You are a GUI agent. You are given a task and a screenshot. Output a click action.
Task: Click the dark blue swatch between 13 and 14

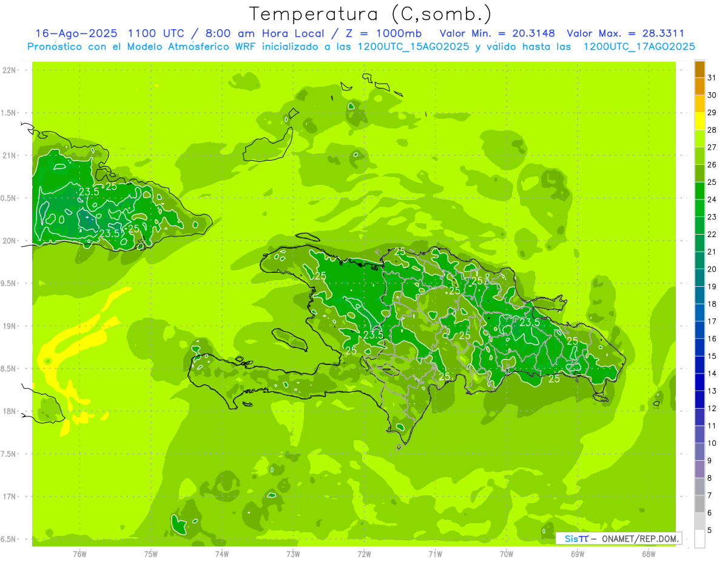(x=699, y=383)
